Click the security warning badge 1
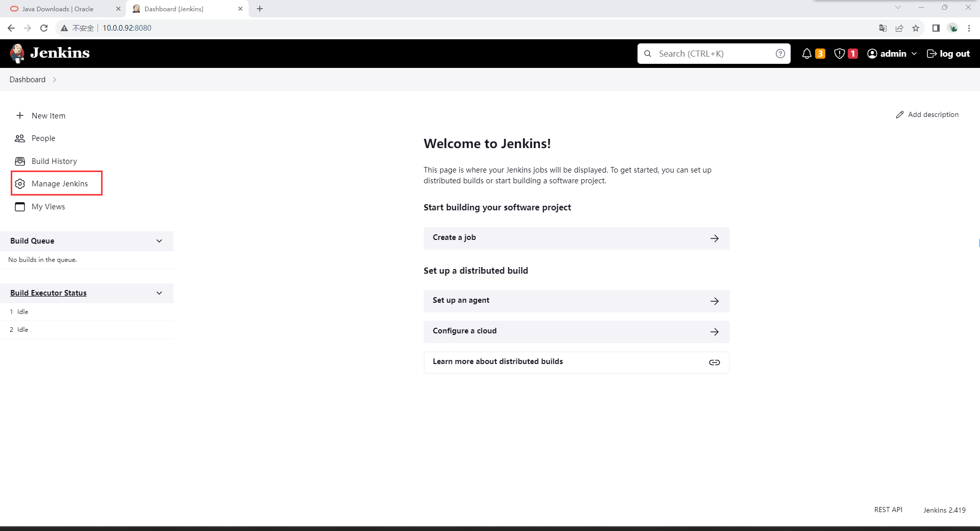This screenshot has height=531, width=980. pyautogui.click(x=852, y=54)
